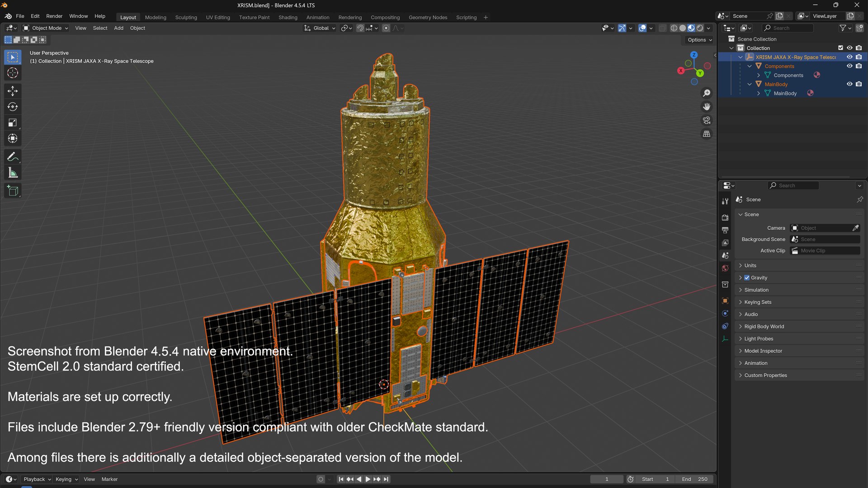Toggle show overlays button
Image resolution: width=868 pixels, height=488 pixels.
[x=642, y=28]
